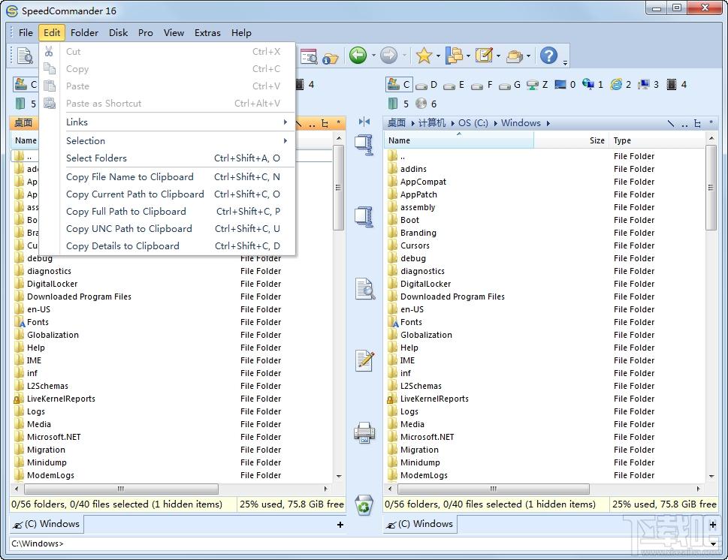The image size is (728, 560).
Task: Click Select Folders menu entry
Action: 96,158
